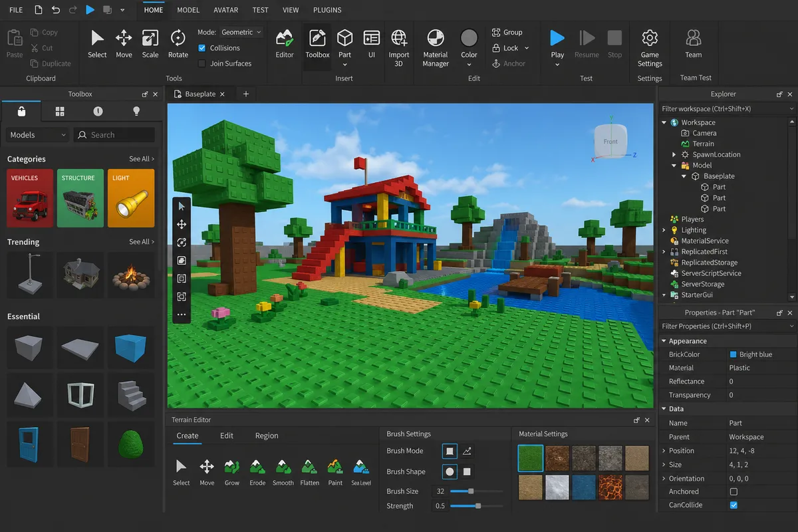Select the Paint terrain tool

[x=335, y=471]
